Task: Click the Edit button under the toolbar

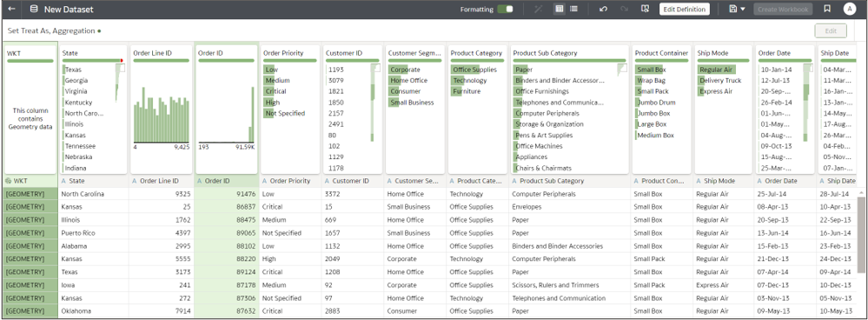Action: coord(831,31)
